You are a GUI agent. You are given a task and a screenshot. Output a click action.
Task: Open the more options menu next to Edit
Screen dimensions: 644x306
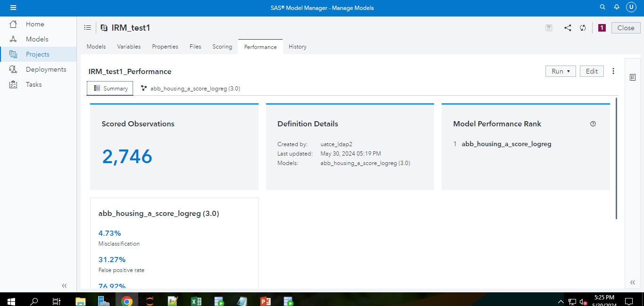click(x=613, y=71)
